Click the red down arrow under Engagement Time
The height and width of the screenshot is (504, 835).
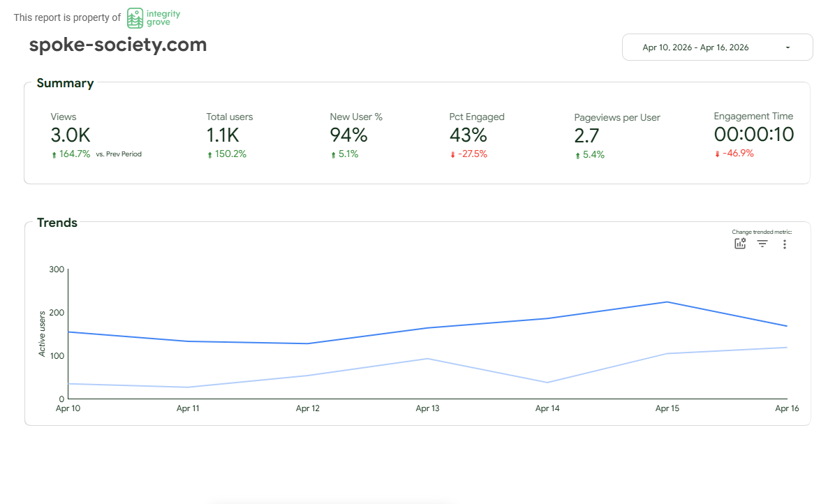717,154
